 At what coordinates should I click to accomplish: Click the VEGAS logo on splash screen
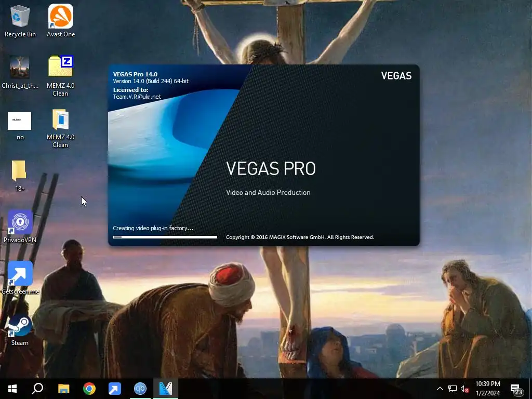(x=396, y=76)
